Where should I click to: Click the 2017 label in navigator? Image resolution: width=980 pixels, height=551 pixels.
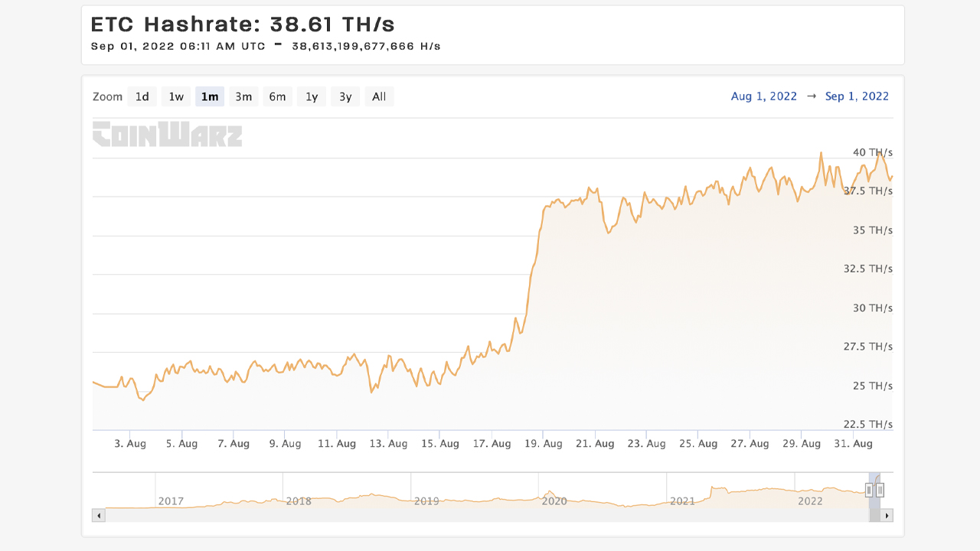[171, 501]
